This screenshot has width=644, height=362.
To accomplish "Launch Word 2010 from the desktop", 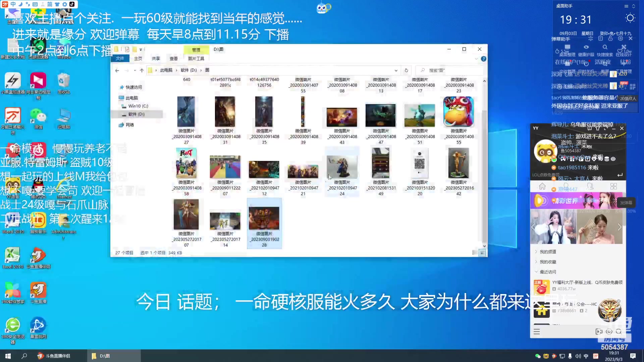I will [13, 223].
